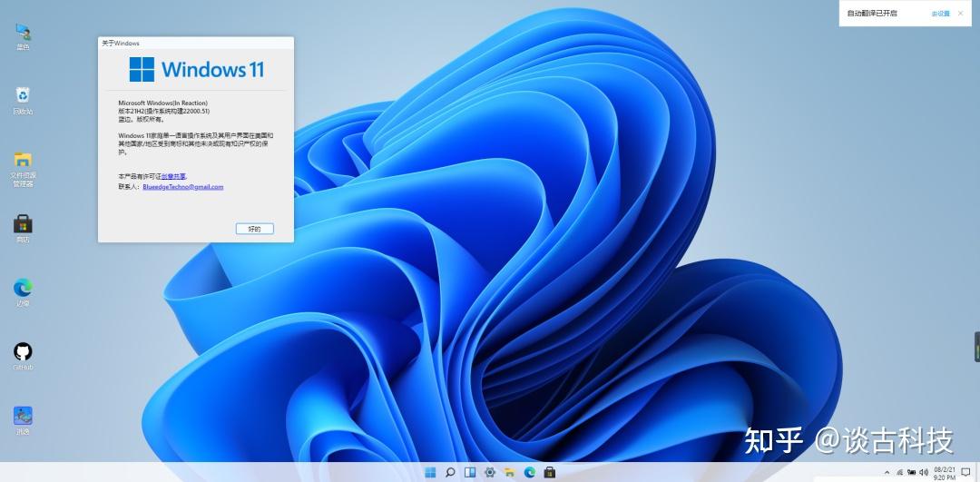This screenshot has width=980, height=482.
Task: Open network status in system tray
Action: (899, 472)
